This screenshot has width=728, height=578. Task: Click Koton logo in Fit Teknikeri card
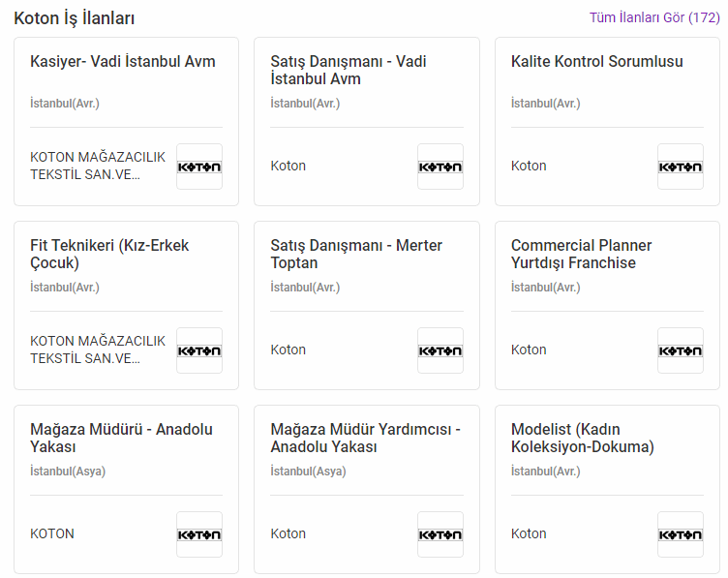click(199, 350)
